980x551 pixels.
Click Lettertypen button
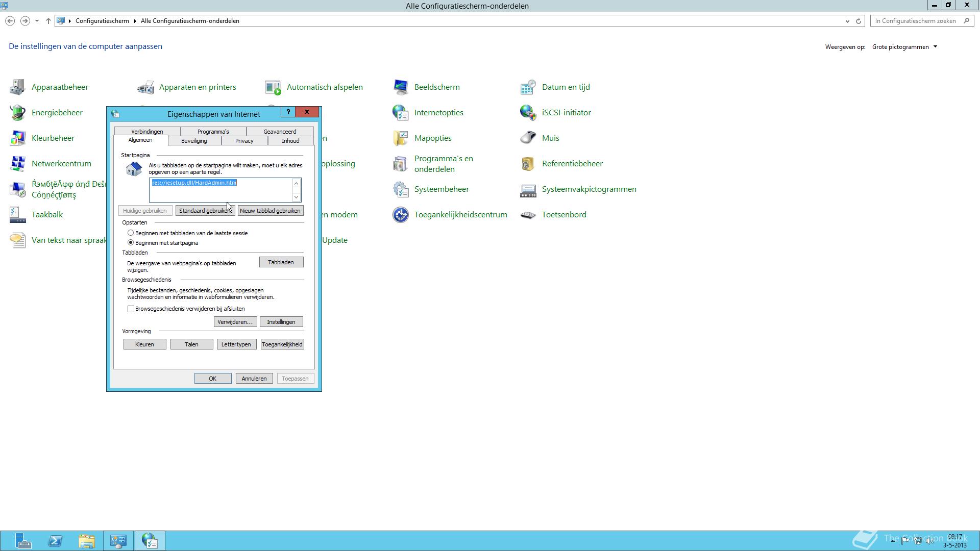[x=236, y=344]
